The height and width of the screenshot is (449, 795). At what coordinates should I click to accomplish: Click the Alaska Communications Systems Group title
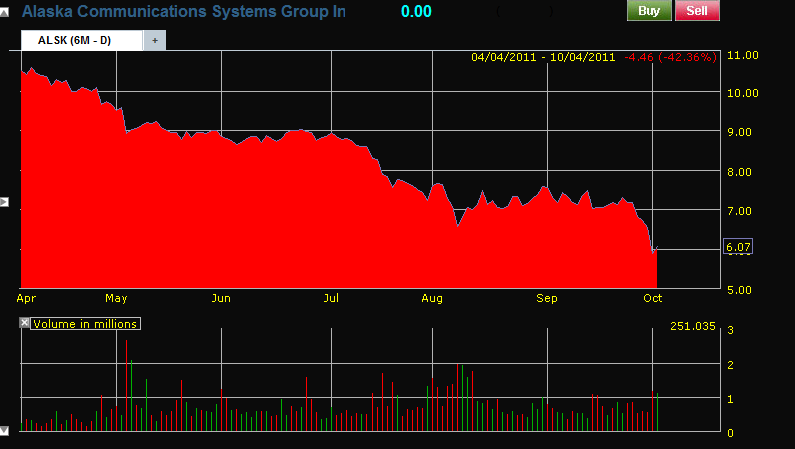pos(184,11)
